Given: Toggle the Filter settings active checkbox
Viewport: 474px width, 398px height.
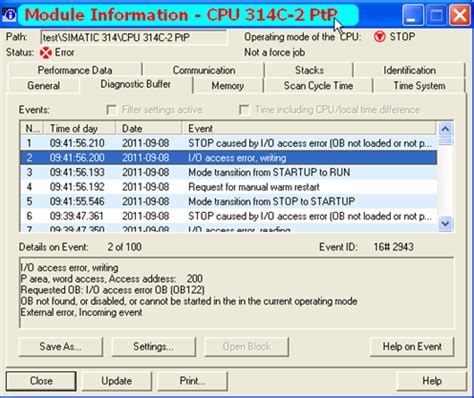Looking at the screenshot, I should (111, 110).
